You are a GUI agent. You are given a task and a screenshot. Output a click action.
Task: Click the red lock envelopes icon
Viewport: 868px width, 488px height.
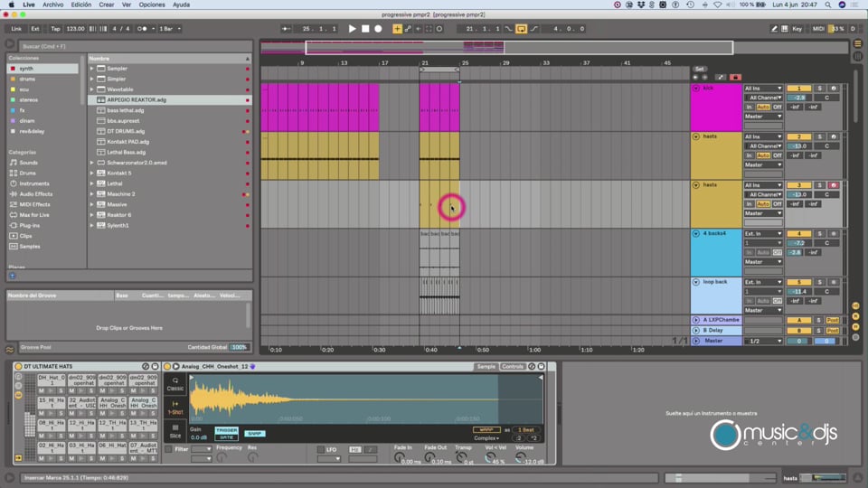click(735, 78)
